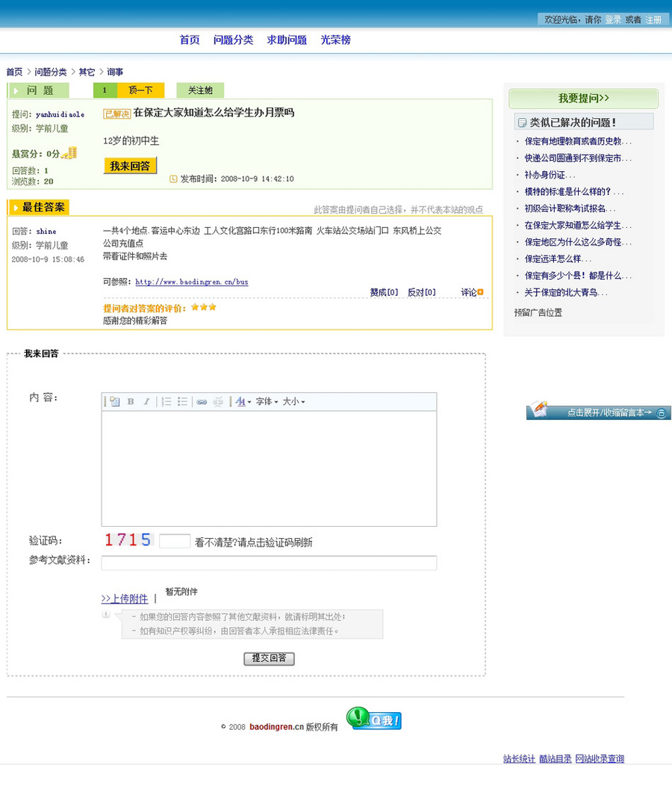
Task: Click the 我要提问>> button
Action: point(583,99)
